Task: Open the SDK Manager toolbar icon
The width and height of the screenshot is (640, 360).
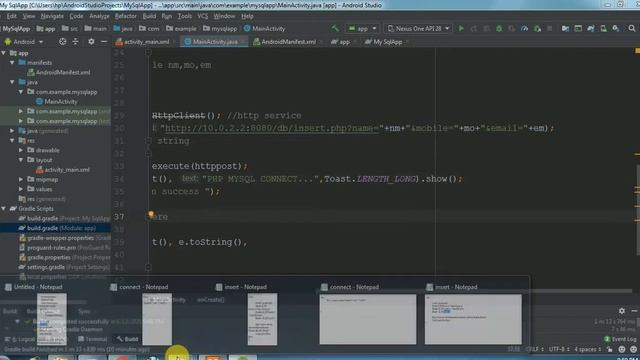Action: (x=616, y=29)
